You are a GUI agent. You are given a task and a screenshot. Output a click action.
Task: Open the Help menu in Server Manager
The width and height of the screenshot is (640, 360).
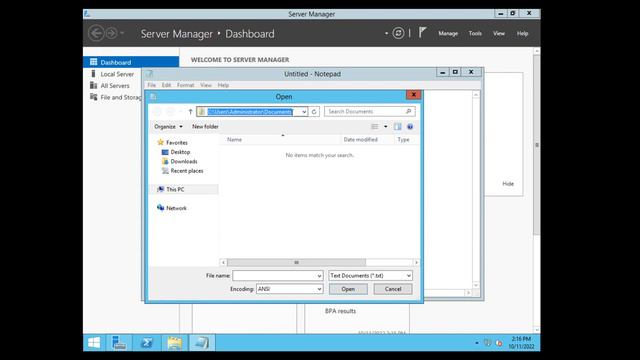click(522, 33)
